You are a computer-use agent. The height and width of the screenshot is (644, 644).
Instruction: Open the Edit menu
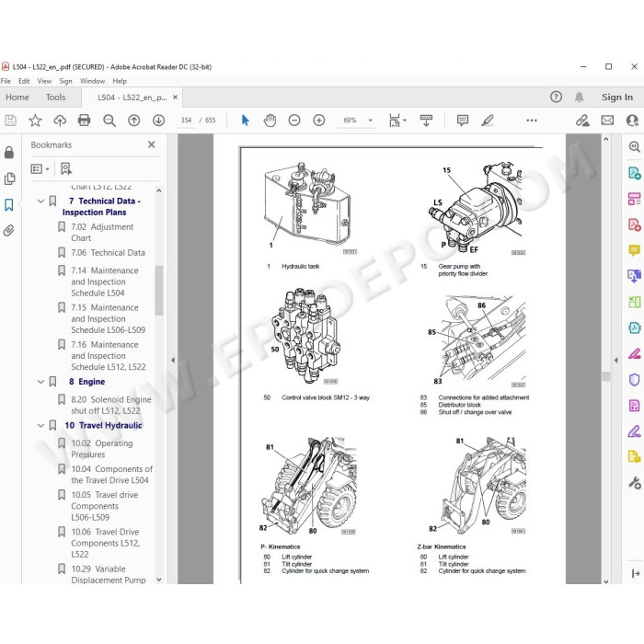pos(24,81)
